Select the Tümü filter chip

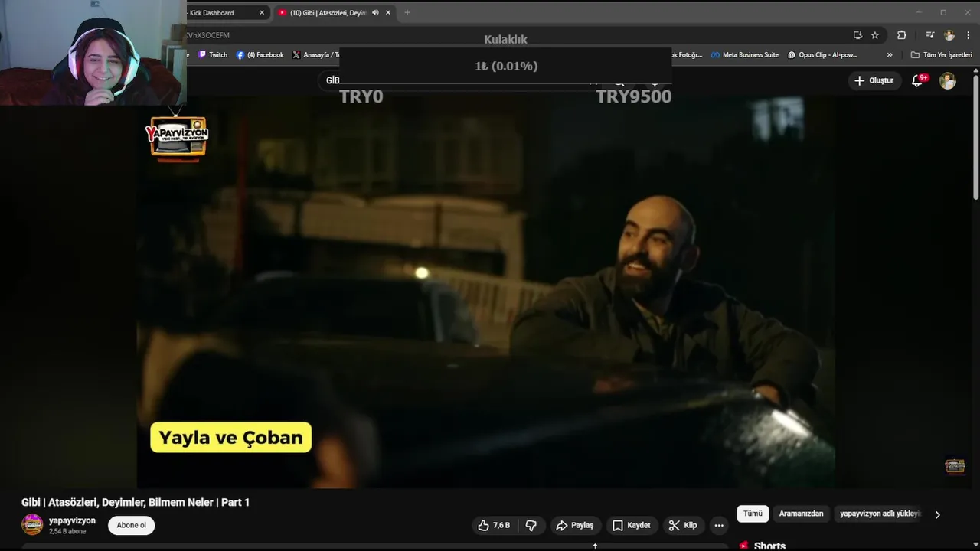(x=753, y=514)
